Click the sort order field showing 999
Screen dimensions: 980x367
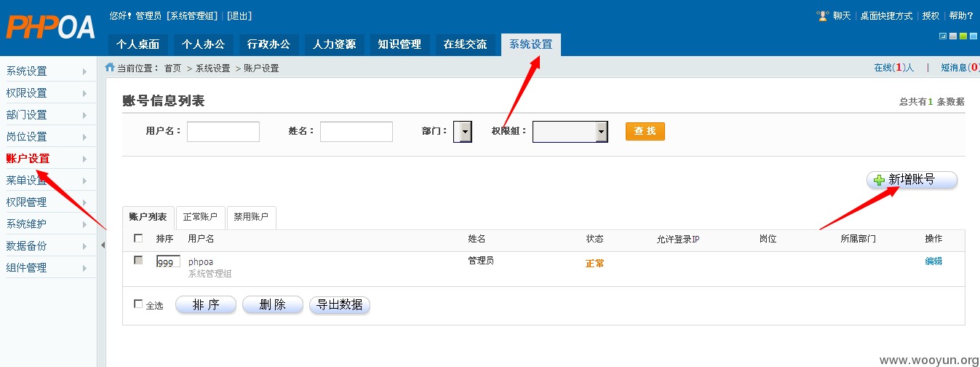click(x=168, y=261)
